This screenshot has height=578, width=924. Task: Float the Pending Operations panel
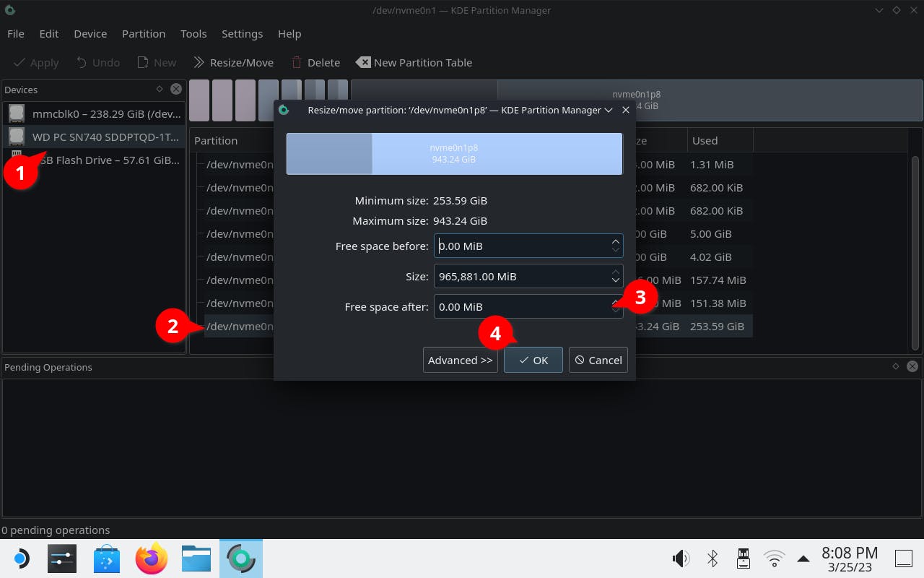tap(896, 366)
